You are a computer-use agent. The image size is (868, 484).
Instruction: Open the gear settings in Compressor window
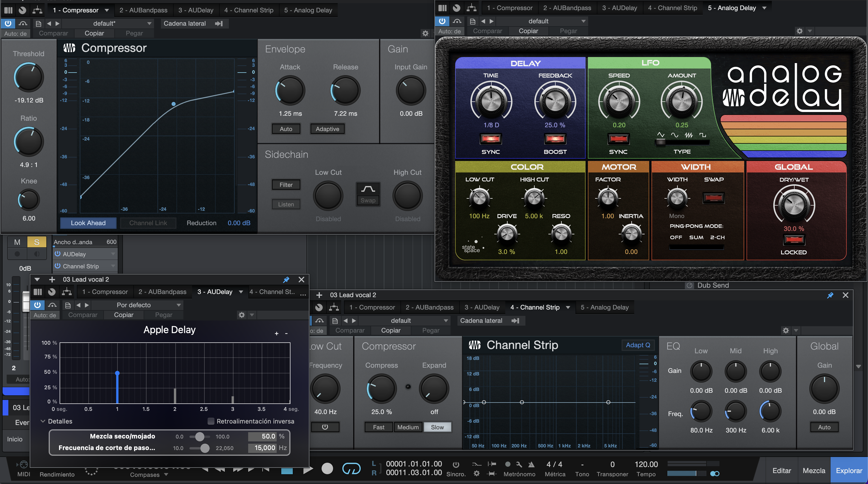click(x=425, y=33)
